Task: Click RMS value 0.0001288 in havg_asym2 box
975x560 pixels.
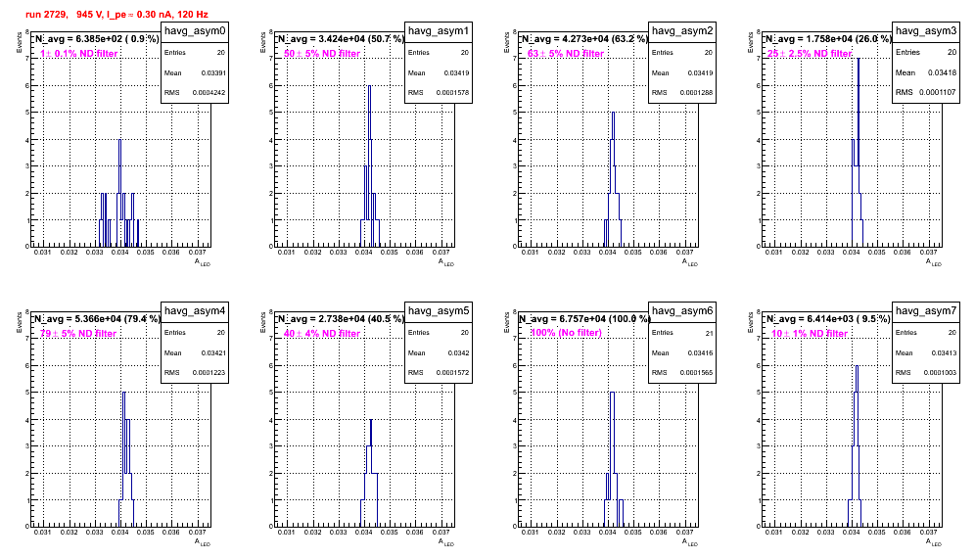Action: pos(696,93)
